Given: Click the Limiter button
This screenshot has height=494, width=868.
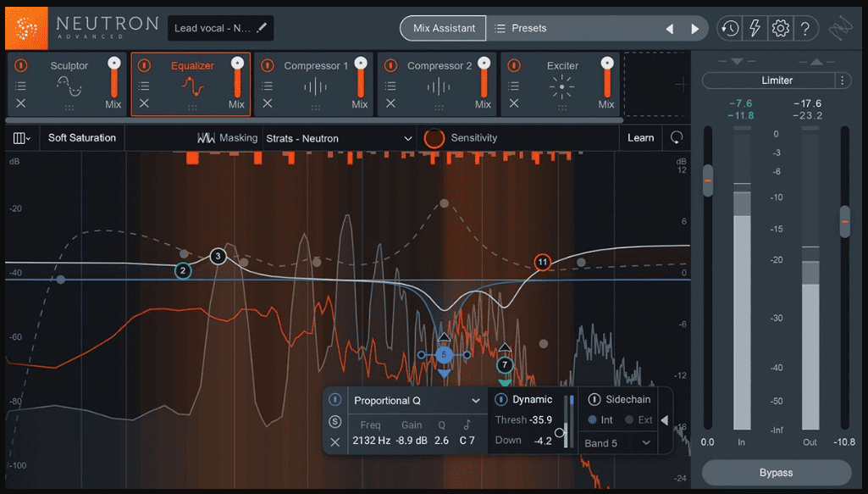Looking at the screenshot, I should pos(769,80).
